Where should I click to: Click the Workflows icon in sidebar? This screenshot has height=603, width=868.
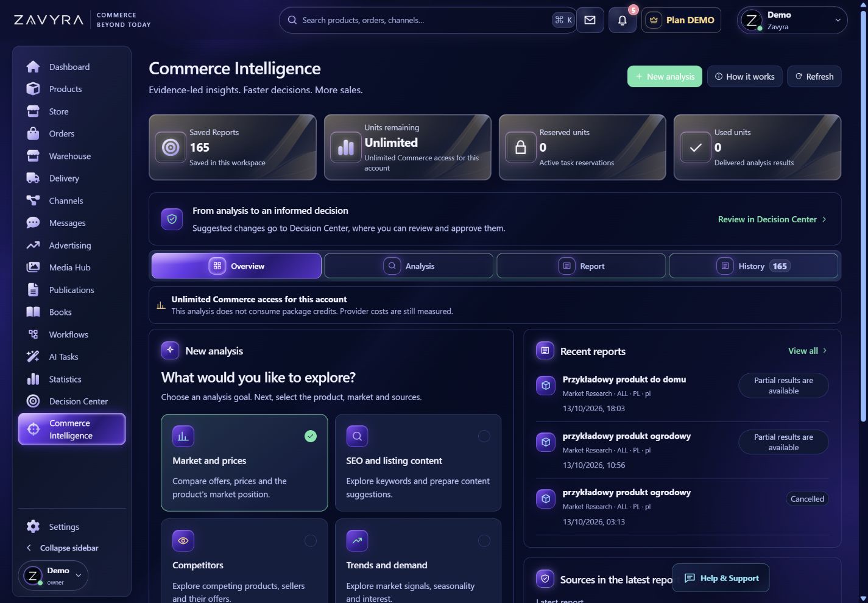point(33,334)
